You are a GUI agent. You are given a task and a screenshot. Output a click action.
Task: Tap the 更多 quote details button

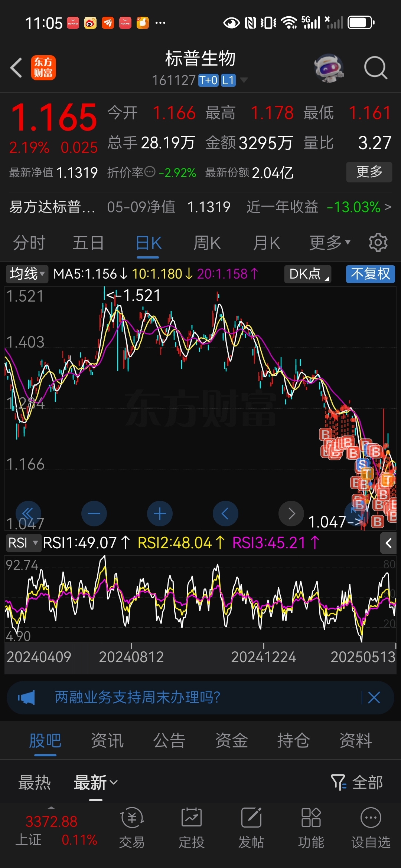point(369,172)
